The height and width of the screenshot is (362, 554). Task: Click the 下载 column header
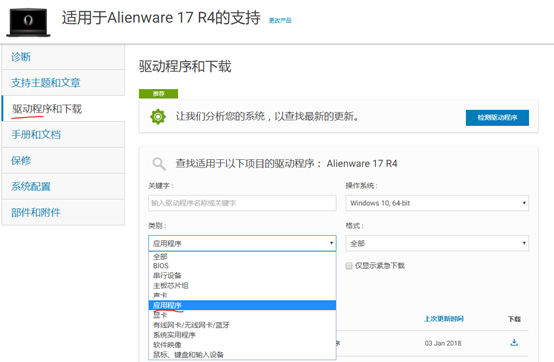point(514,319)
